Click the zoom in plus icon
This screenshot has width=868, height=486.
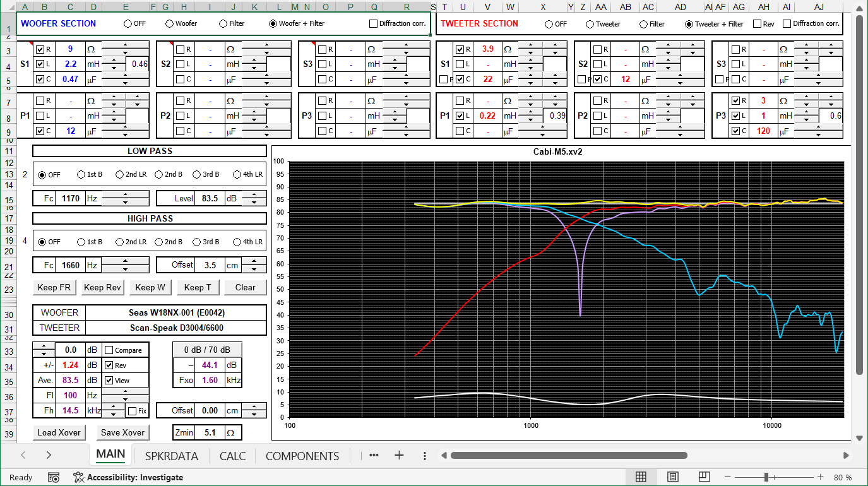pos(820,477)
